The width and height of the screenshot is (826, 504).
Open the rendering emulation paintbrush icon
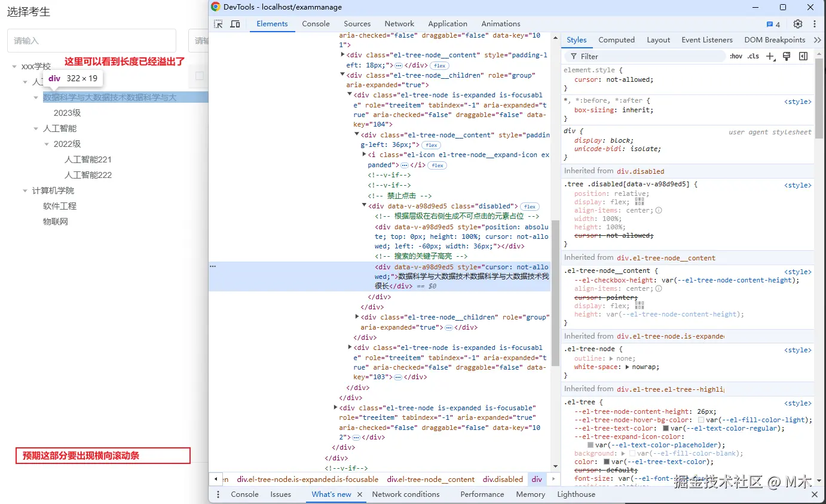(787, 56)
